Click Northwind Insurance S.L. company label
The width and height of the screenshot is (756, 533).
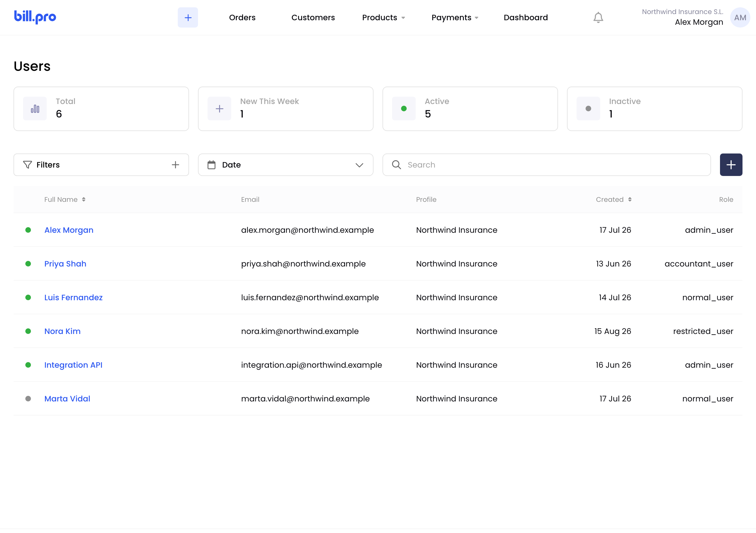click(683, 12)
